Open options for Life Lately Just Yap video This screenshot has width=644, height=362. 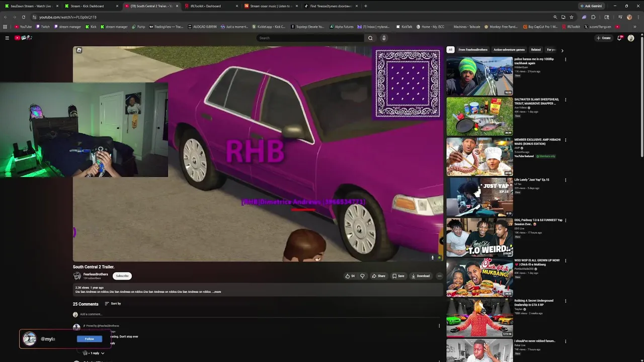(x=566, y=180)
